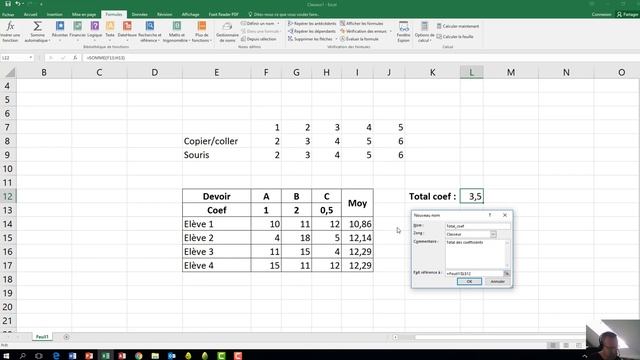This screenshot has width=640, height=360.
Task: Switch to the Révision tab
Action: click(164, 14)
